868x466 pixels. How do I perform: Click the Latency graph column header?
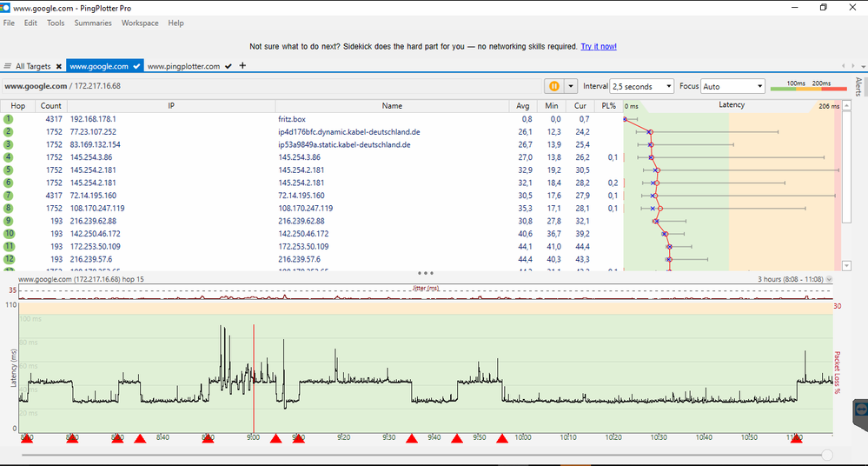(x=732, y=105)
